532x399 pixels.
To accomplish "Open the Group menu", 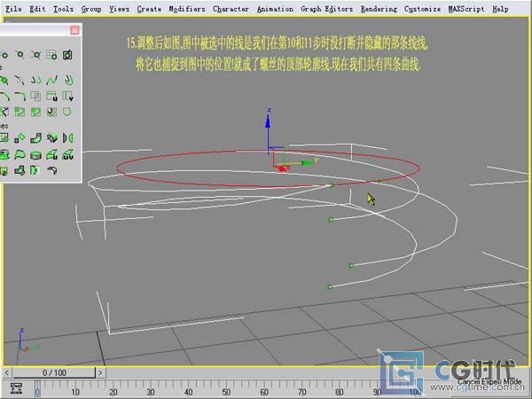I will (91, 9).
